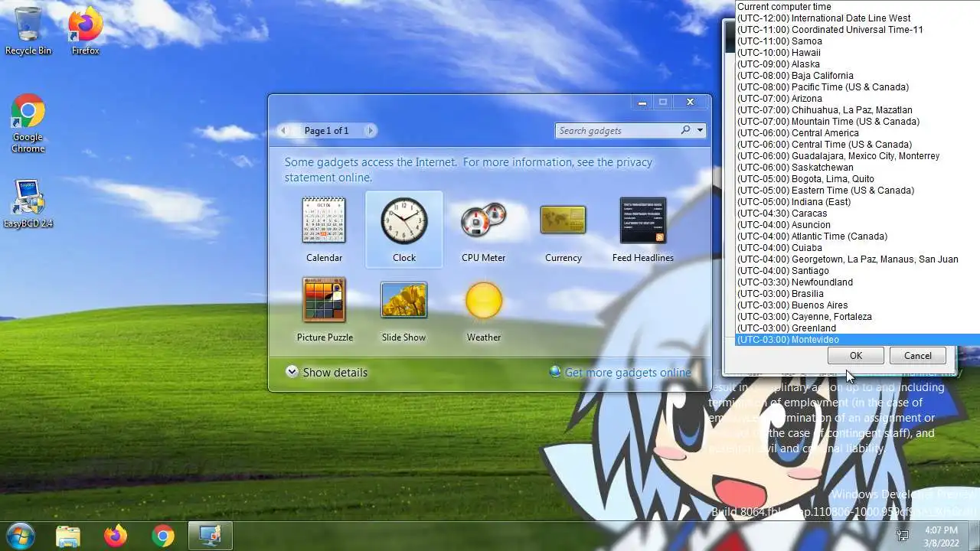Launch Chrome from the taskbar

tap(162, 536)
